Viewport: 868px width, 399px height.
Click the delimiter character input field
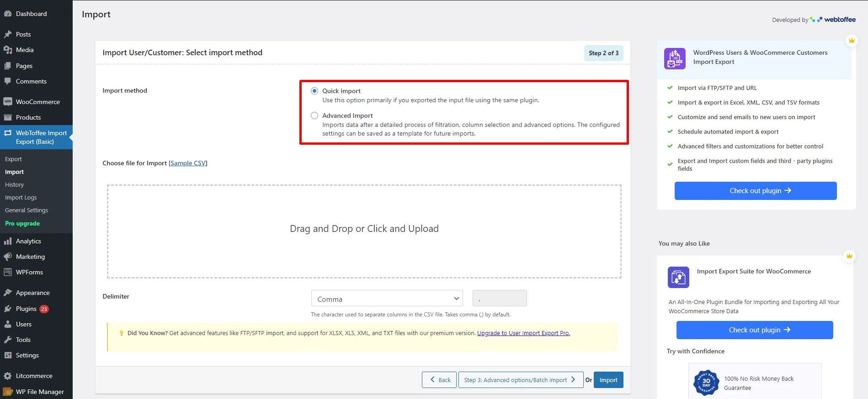click(x=500, y=299)
